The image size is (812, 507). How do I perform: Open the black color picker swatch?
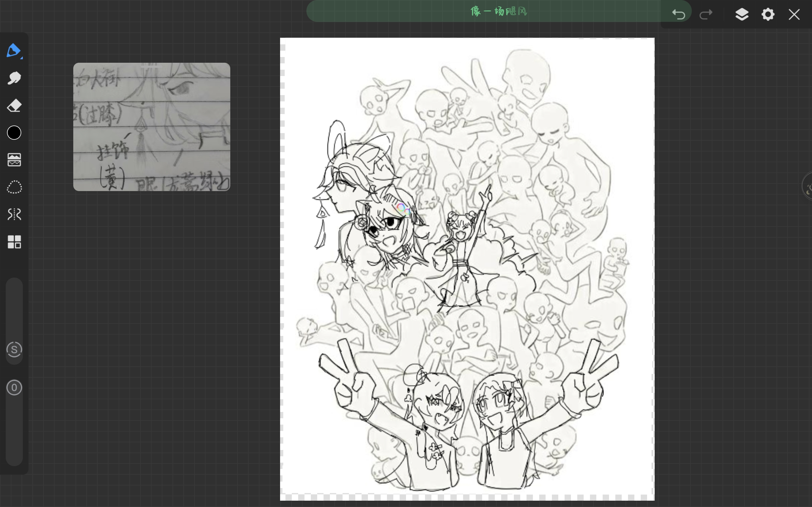14,133
